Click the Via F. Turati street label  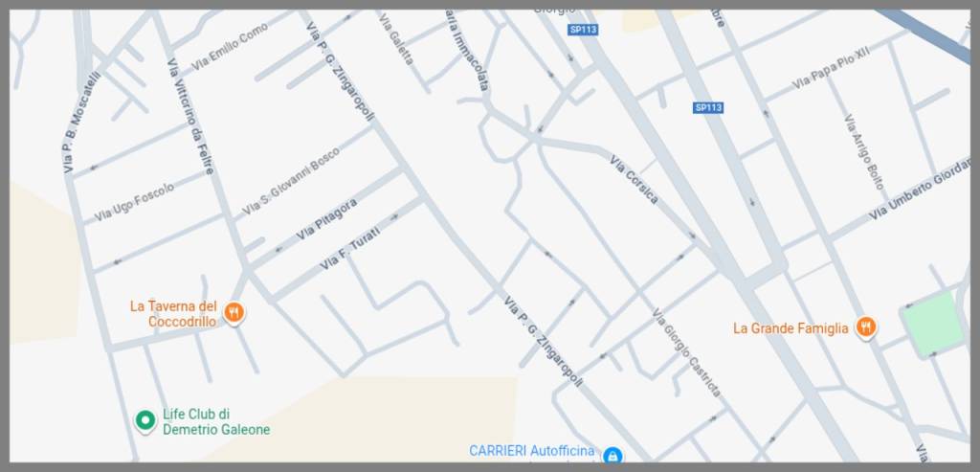tap(350, 248)
